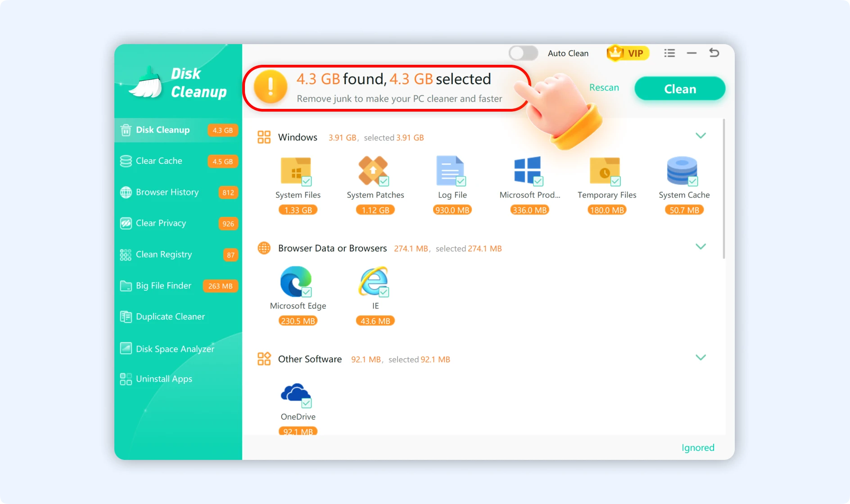Open the Clear Cache tool
This screenshot has height=504, width=850.
158,161
